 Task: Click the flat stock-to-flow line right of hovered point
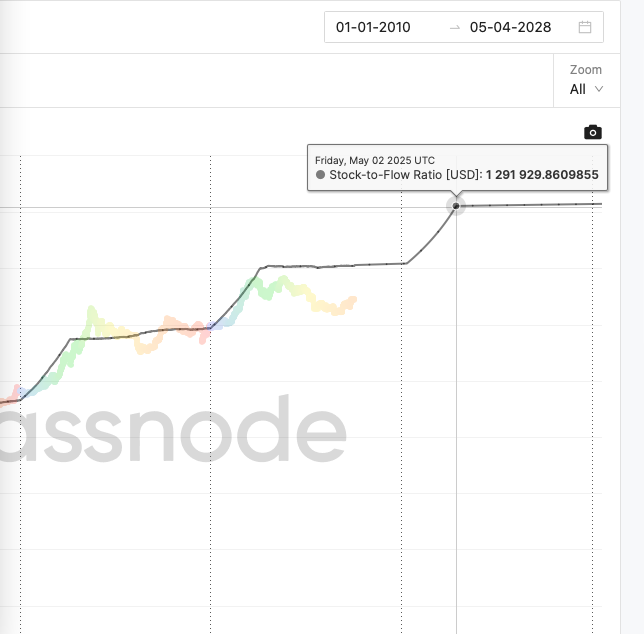click(532, 204)
